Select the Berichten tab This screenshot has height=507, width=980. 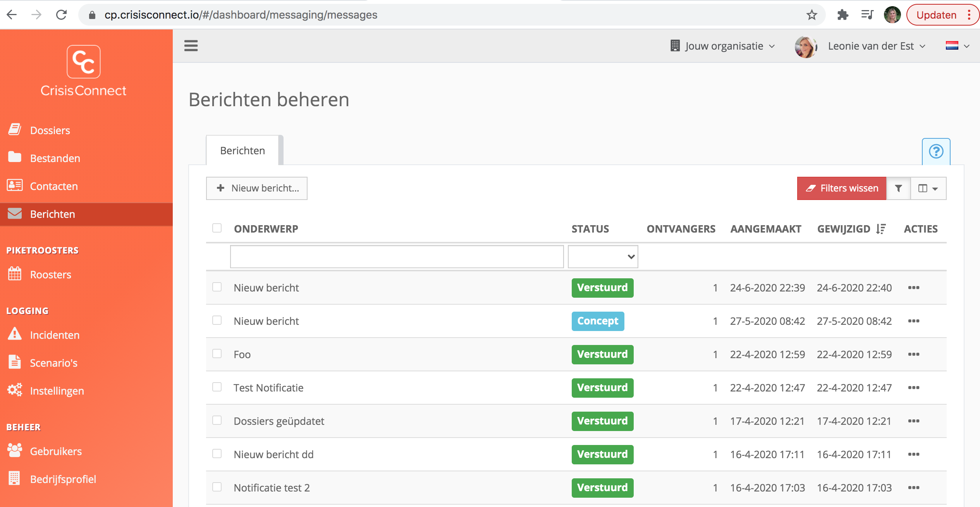point(242,150)
